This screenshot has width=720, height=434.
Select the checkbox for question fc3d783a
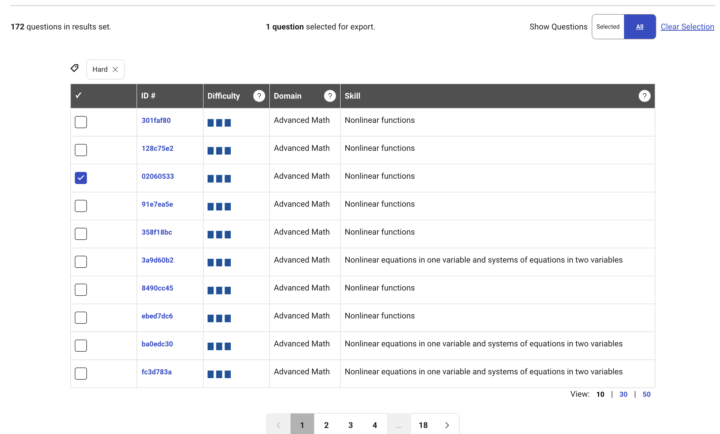(81, 373)
